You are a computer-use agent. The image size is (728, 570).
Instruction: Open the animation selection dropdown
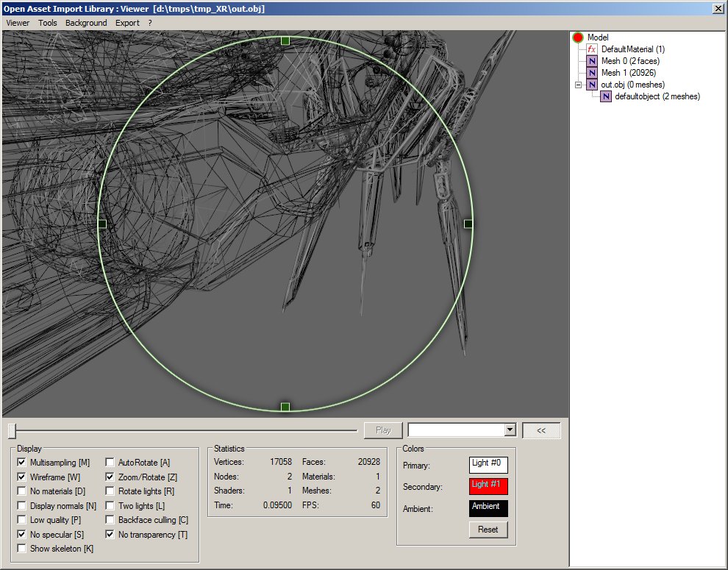point(510,430)
